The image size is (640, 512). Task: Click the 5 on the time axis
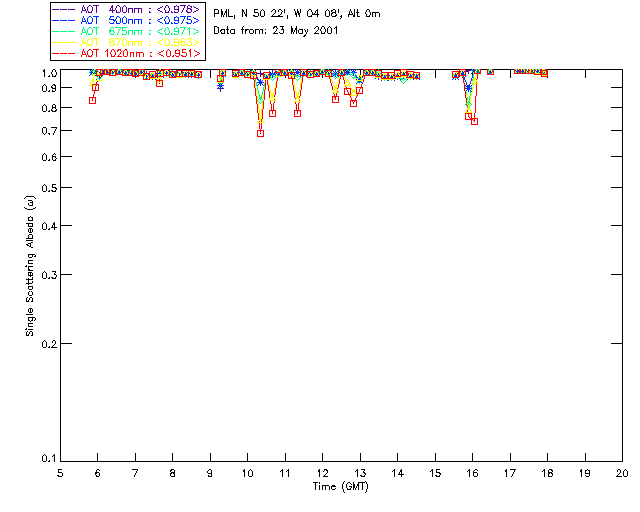[x=60, y=473]
